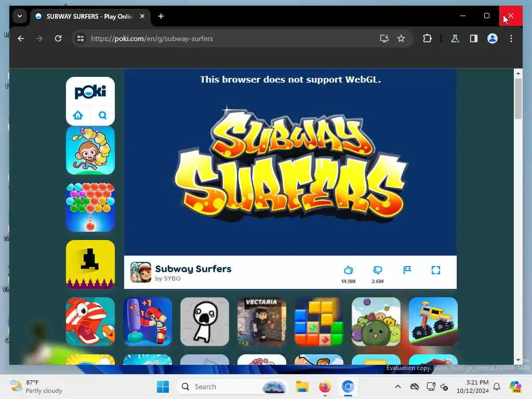Viewport: 532px width, 399px height.
Task: Click the cloud sync tray icon
Action: (x=414, y=387)
